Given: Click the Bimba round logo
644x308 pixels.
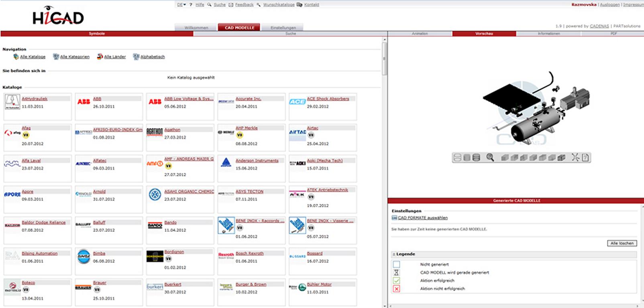Looking at the screenshot, I should tap(84, 257).
